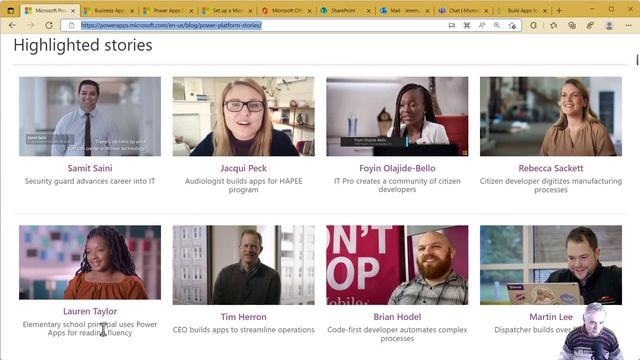Open a new browser tab
This screenshot has width=640, height=360.
tap(559, 11)
